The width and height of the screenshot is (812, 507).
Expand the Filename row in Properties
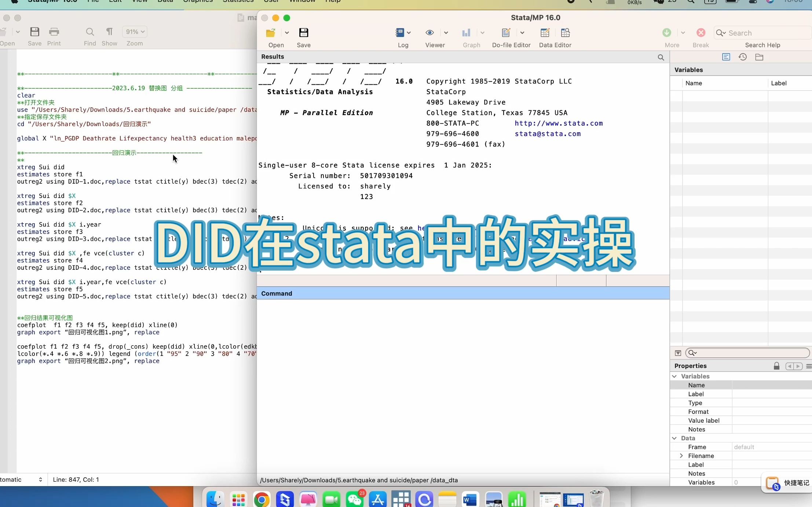click(681, 456)
